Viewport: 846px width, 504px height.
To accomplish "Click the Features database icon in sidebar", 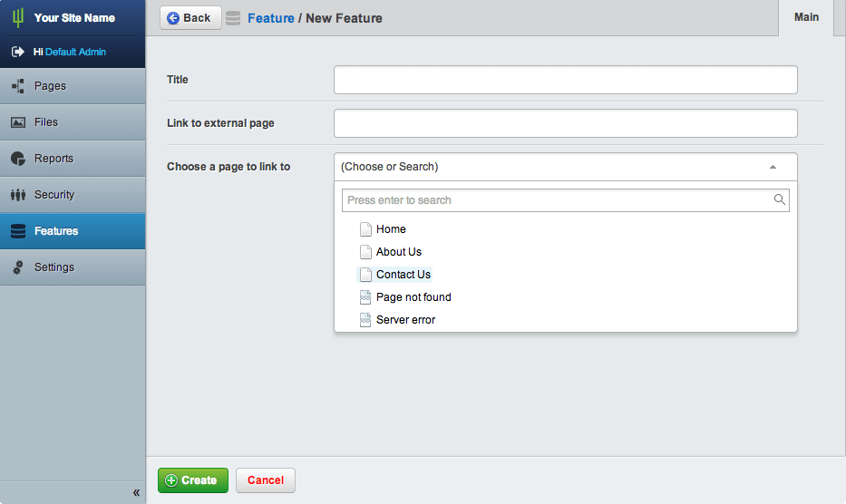I will pyautogui.click(x=17, y=231).
